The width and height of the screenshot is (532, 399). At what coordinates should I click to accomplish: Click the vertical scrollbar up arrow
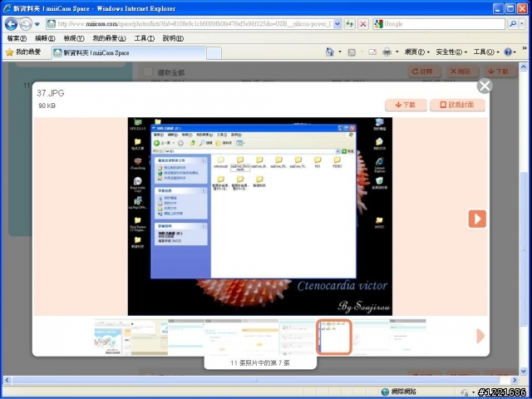[523, 66]
